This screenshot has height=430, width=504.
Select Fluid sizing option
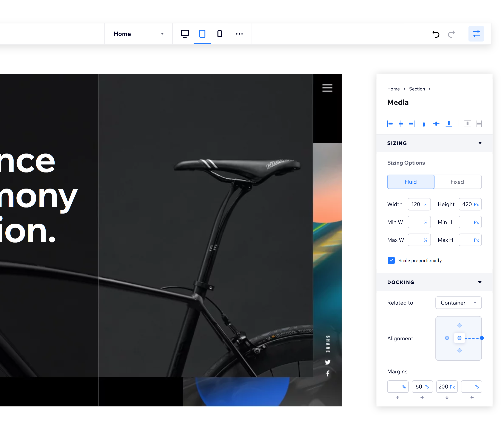(411, 182)
